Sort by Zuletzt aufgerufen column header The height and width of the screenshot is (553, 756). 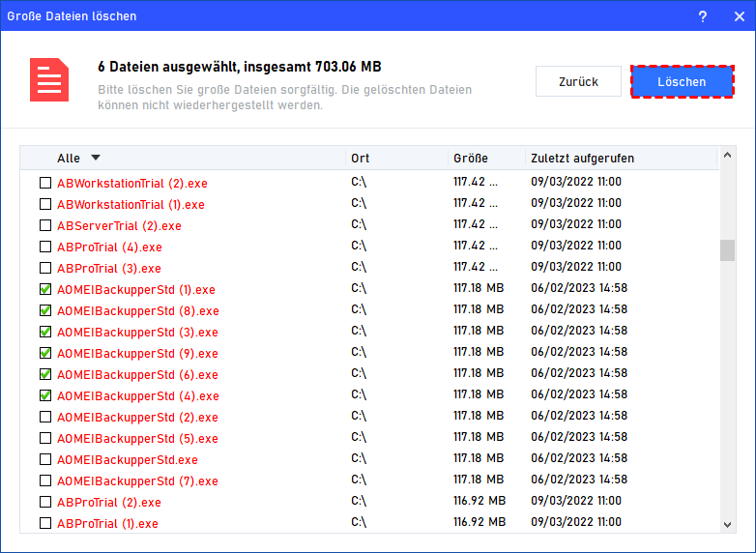[x=582, y=158]
